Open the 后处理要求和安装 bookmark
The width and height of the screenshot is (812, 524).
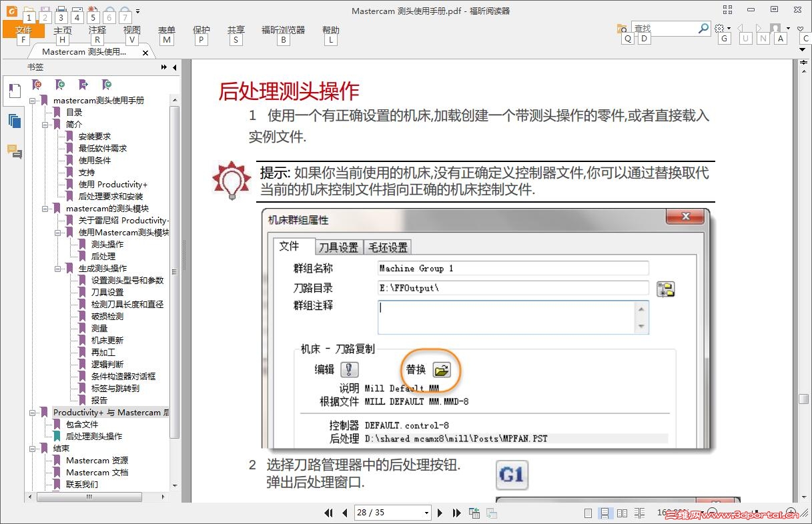(x=111, y=197)
